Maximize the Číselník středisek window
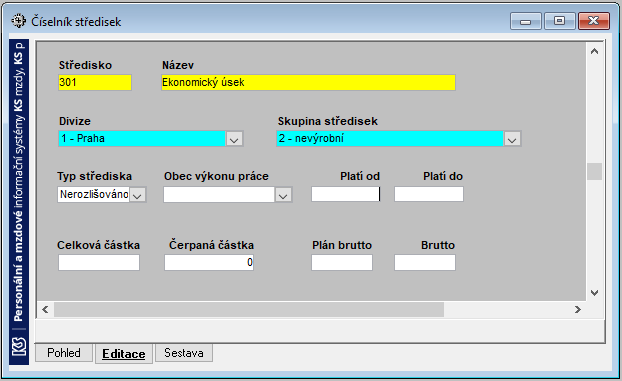The image size is (622, 381). tap(559, 21)
